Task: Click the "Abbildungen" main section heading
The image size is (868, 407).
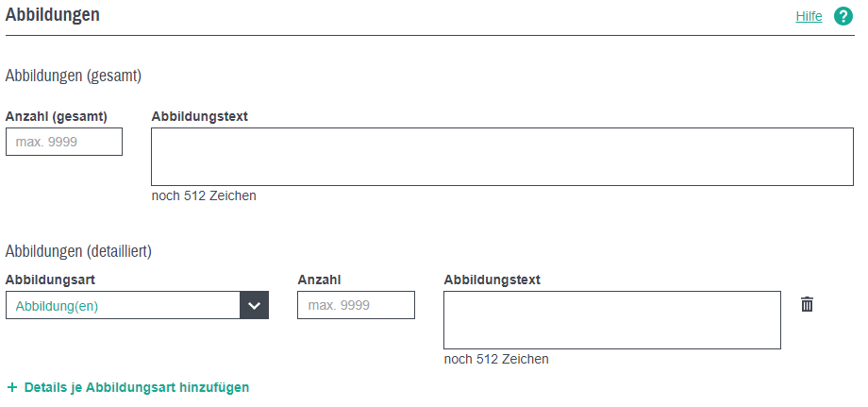Action: tap(53, 15)
